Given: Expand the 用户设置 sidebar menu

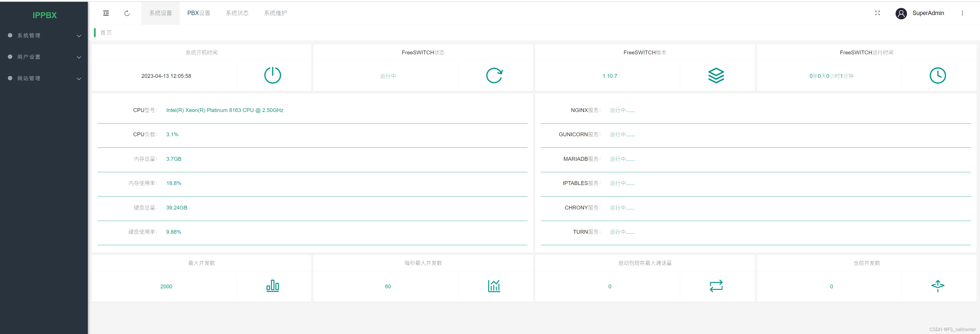Looking at the screenshot, I should [44, 57].
